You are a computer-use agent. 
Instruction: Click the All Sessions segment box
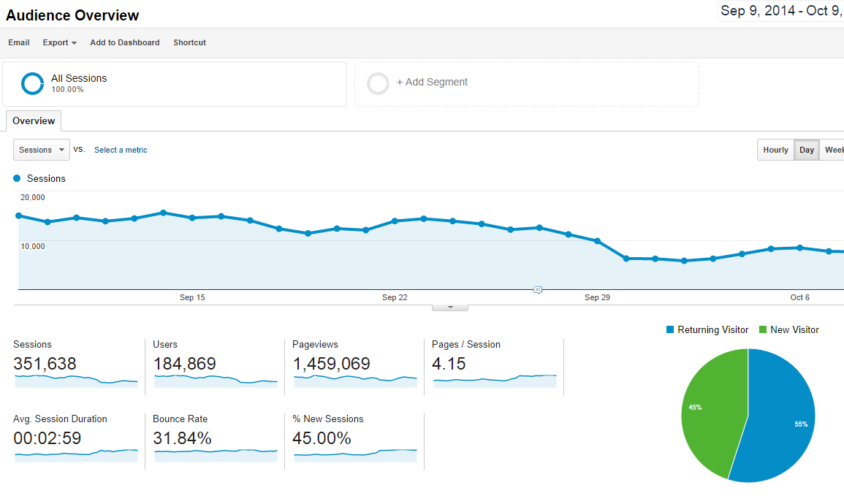(175, 84)
